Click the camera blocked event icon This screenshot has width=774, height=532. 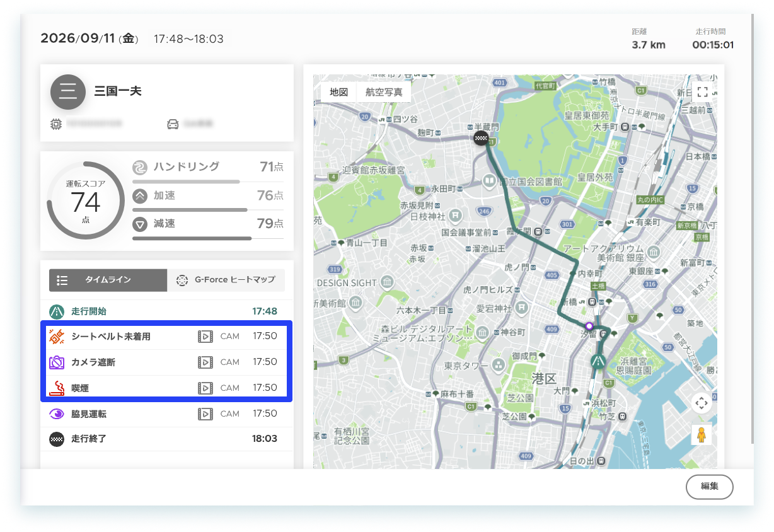click(x=57, y=362)
